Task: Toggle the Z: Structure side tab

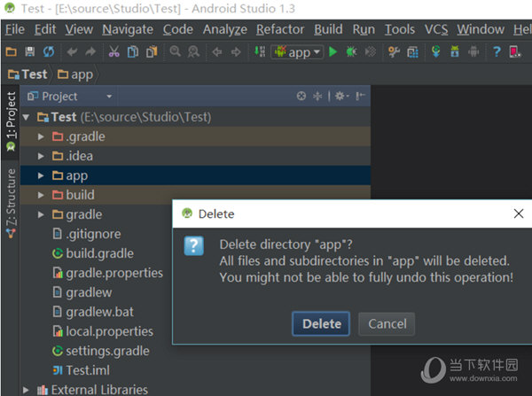Action: (11, 204)
